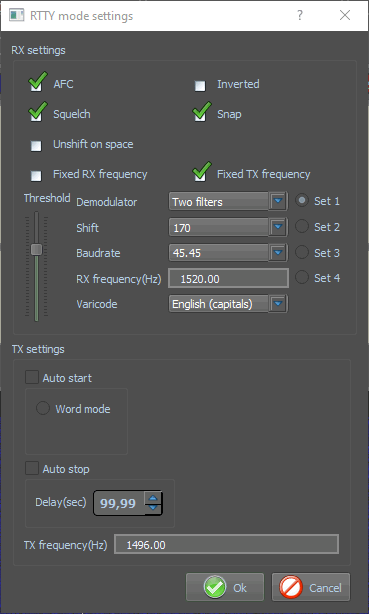Viewport: 369px width, 614px height.
Task: Click the Cancel button
Action: pos(311,587)
